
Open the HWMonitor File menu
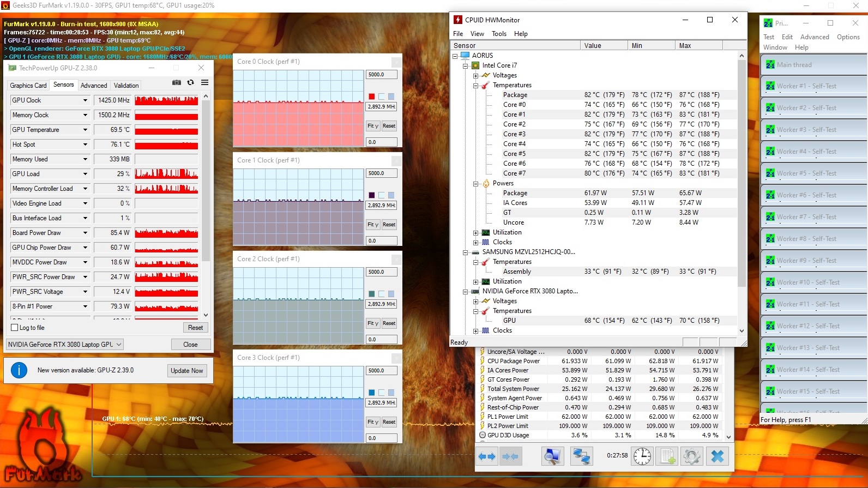coord(458,34)
